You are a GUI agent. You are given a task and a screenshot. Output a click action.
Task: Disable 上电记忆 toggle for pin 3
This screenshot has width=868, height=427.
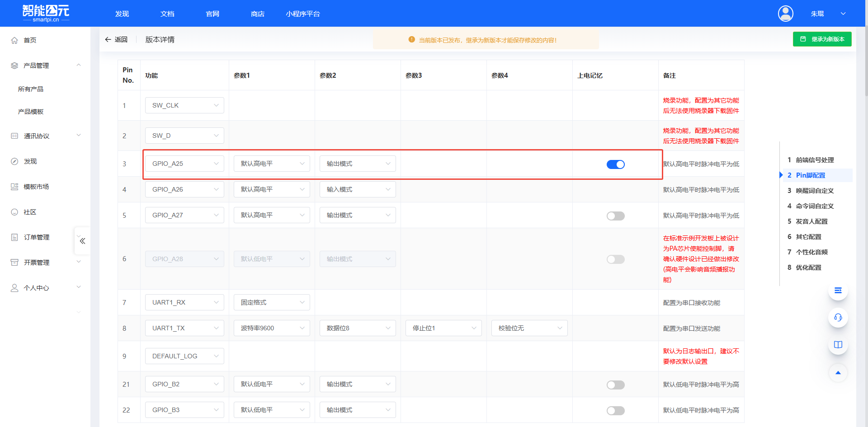pyautogui.click(x=615, y=164)
